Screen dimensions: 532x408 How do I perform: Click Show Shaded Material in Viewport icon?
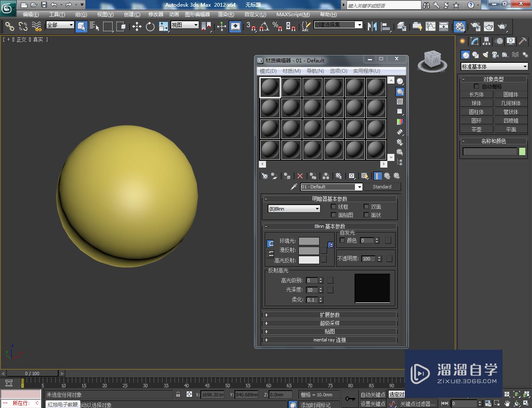click(365, 176)
